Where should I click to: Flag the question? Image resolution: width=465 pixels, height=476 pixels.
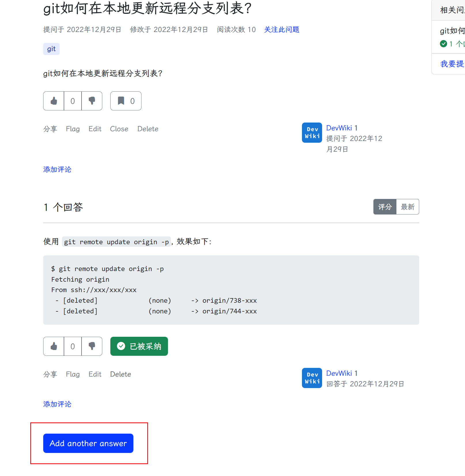(x=73, y=129)
